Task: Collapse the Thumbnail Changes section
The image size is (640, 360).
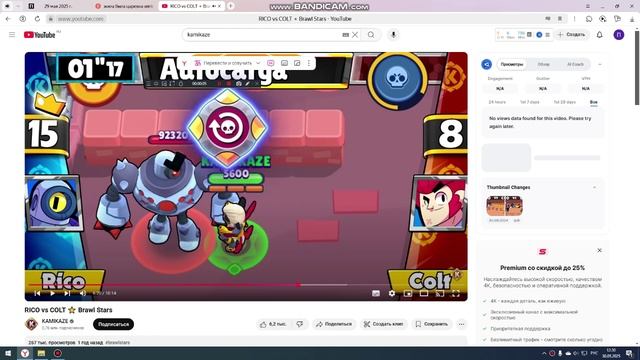Action: [x=594, y=187]
